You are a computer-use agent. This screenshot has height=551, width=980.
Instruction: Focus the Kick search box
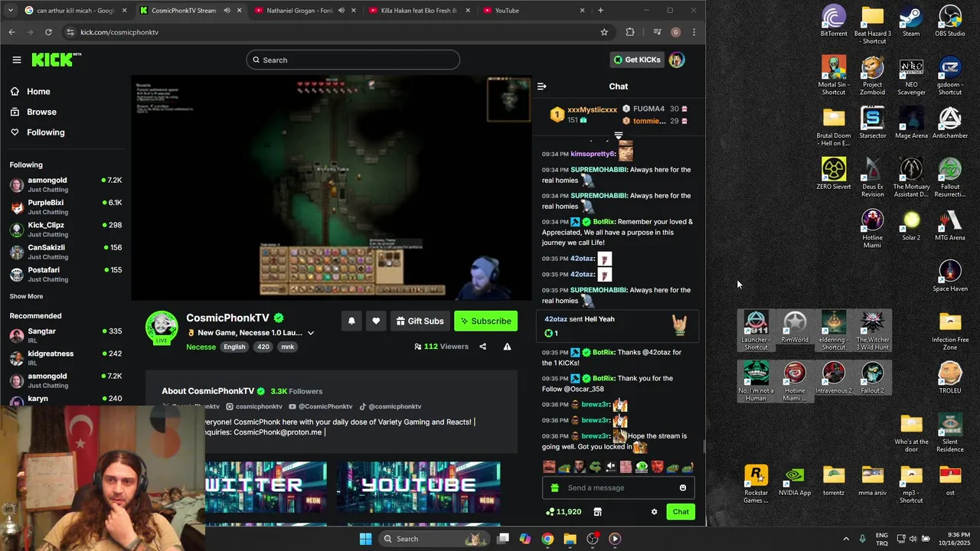tap(353, 60)
